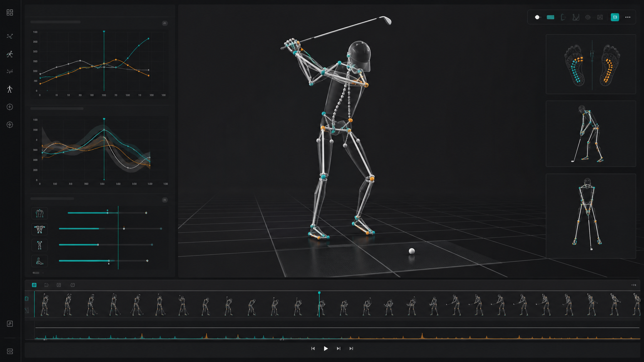Select the pelvis hips body segment icon
The height and width of the screenshot is (362, 644).
[x=40, y=229]
